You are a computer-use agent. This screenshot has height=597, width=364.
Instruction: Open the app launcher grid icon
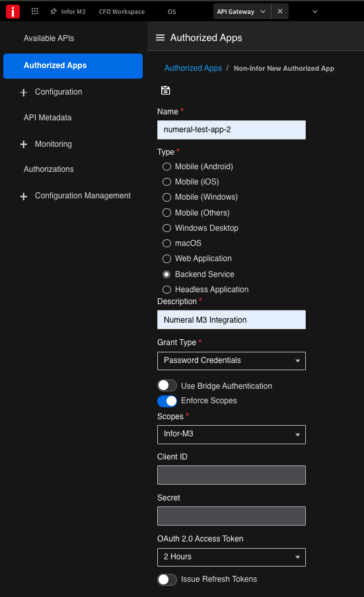[34, 11]
